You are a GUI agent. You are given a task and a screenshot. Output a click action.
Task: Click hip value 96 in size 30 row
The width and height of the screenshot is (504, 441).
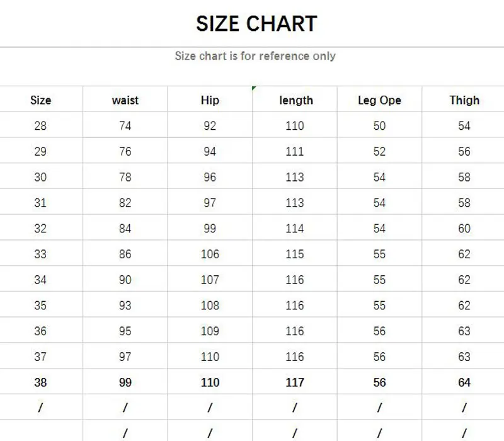tap(210, 178)
